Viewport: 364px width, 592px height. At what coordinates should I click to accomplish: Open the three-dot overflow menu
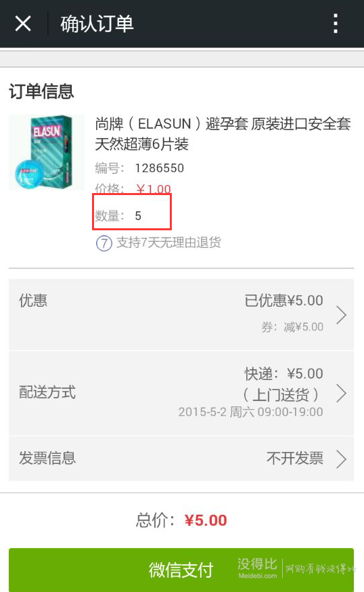point(336,24)
